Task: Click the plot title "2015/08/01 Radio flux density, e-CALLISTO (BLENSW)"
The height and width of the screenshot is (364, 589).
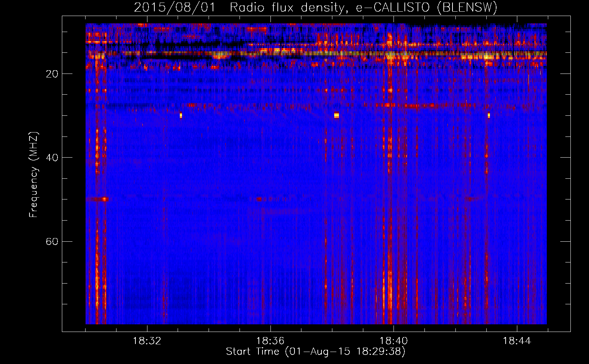Action: [316, 8]
